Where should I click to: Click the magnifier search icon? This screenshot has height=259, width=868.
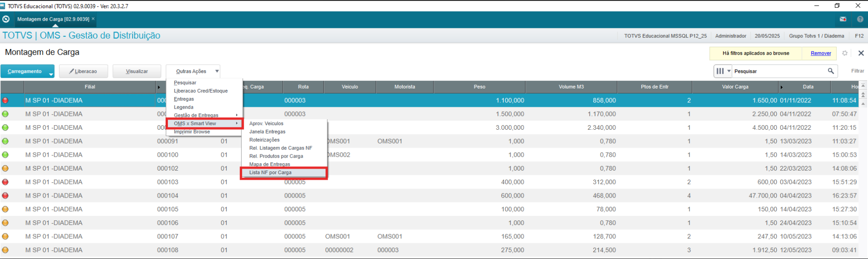click(830, 71)
